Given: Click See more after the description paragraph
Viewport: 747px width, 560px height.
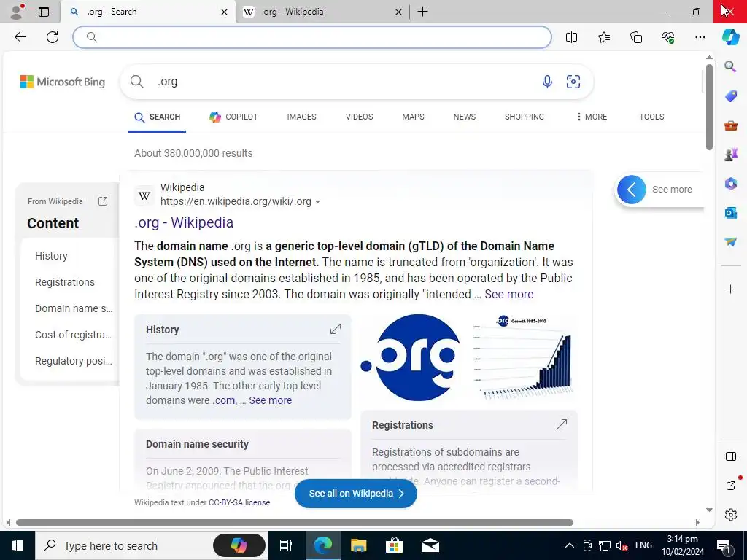Looking at the screenshot, I should (508, 295).
